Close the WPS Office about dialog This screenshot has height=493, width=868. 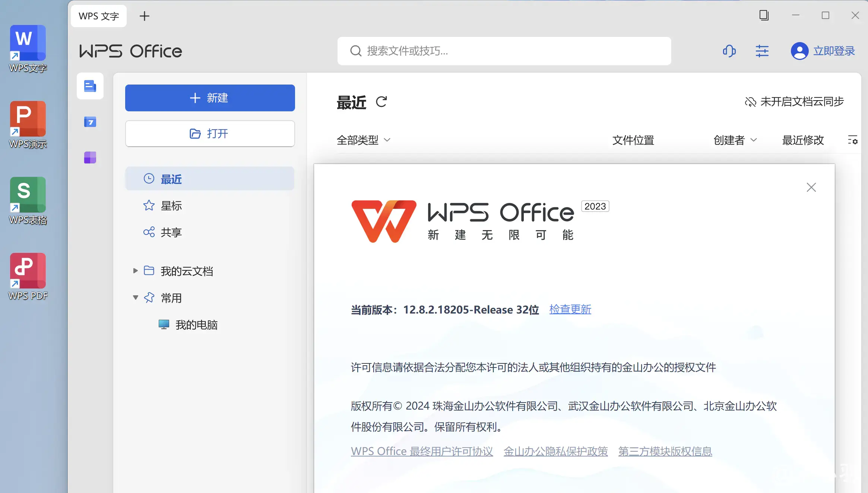(x=811, y=187)
